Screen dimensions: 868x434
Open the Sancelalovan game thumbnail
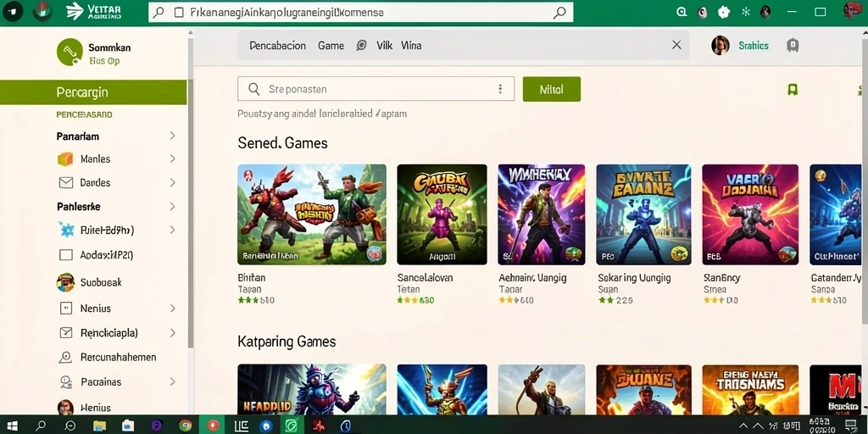tap(442, 214)
